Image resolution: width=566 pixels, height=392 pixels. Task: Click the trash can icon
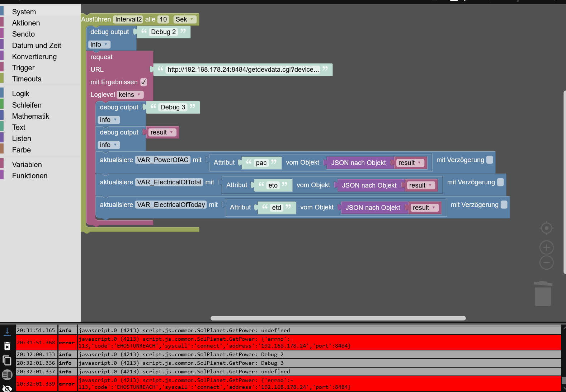pos(543,293)
